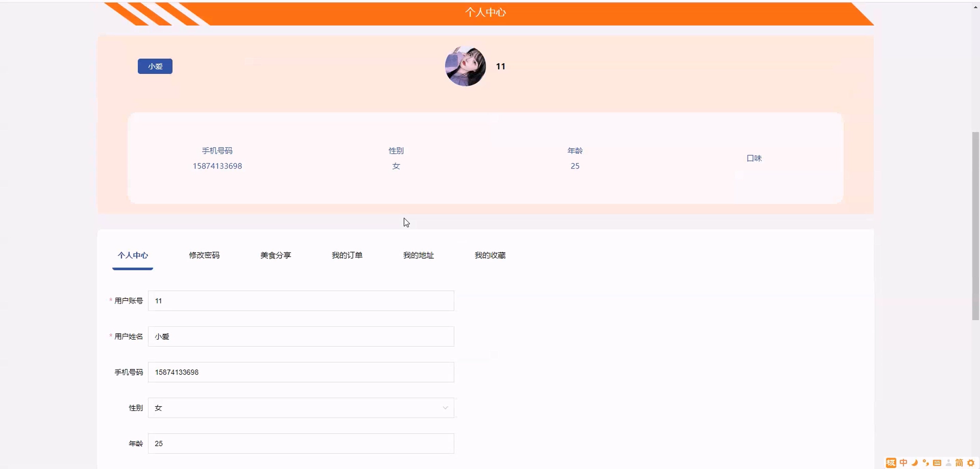
Task: Click the phone number 15874133698 in info card
Action: pyautogui.click(x=217, y=166)
